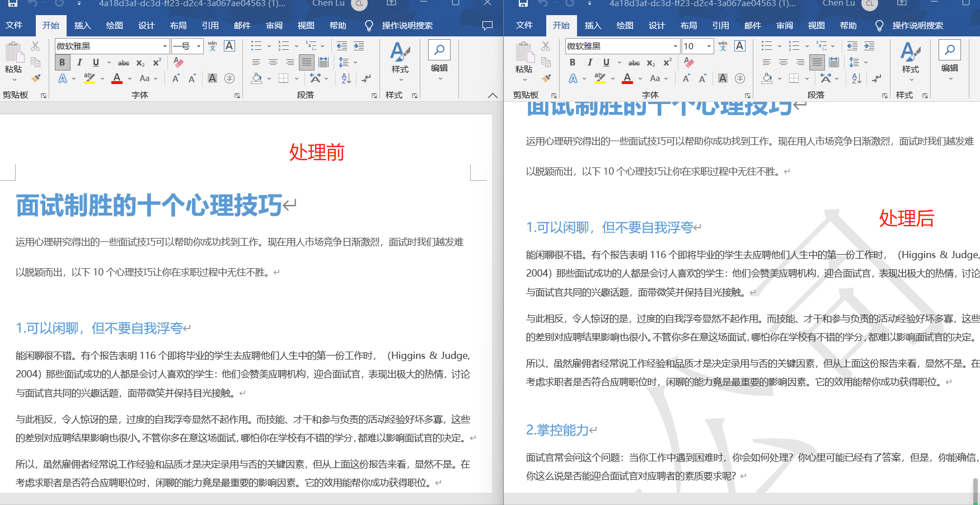Viewport: 980px width, 505px height.
Task: Select the Italic formatting icon
Action: 79,63
